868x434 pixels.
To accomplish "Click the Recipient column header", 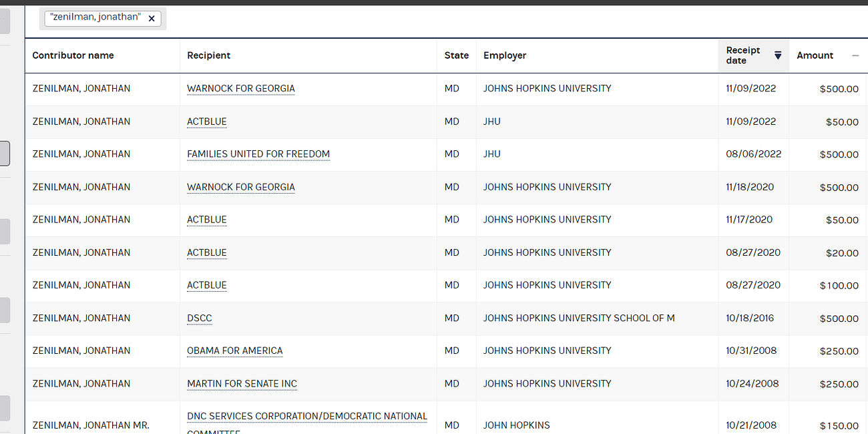I will [x=208, y=55].
